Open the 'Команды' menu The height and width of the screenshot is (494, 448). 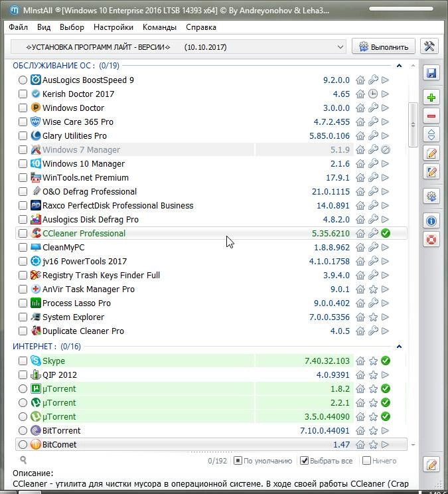[x=159, y=27]
